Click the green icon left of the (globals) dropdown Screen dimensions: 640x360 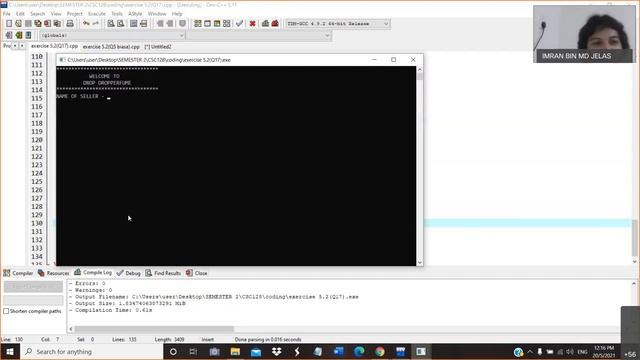(x=18, y=36)
